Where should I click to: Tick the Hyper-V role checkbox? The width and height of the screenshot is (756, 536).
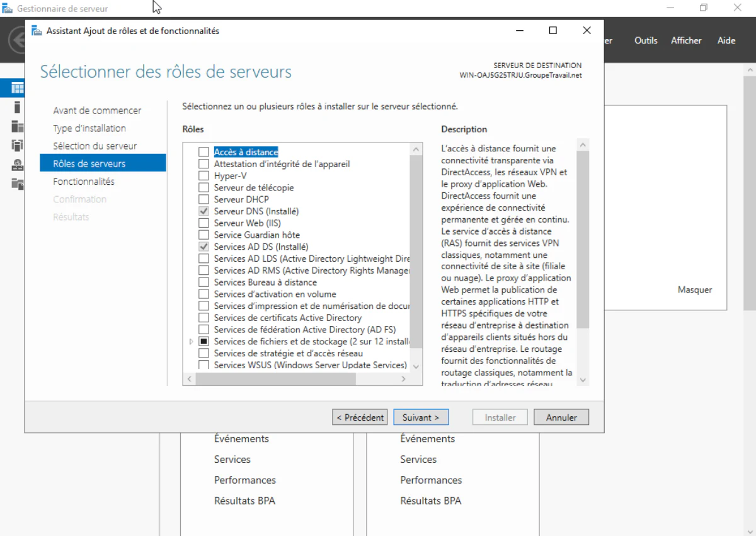click(x=203, y=176)
